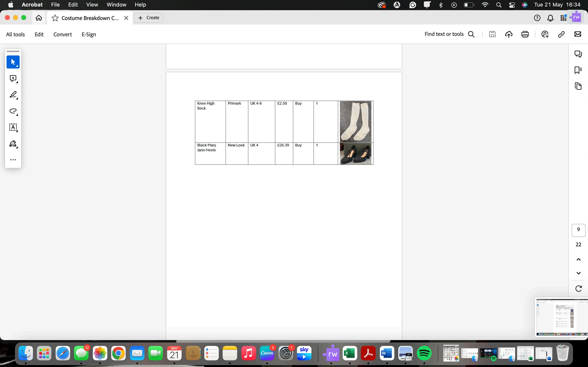
Task: Print the document with printer icon
Action: click(x=525, y=34)
